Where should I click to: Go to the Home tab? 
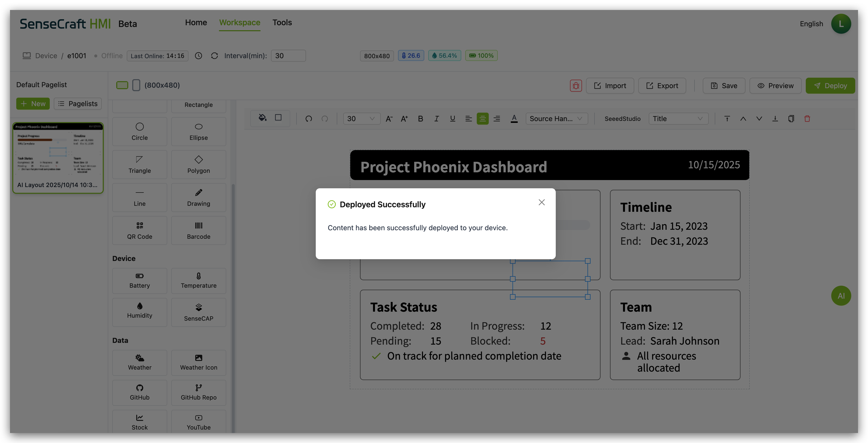point(196,22)
